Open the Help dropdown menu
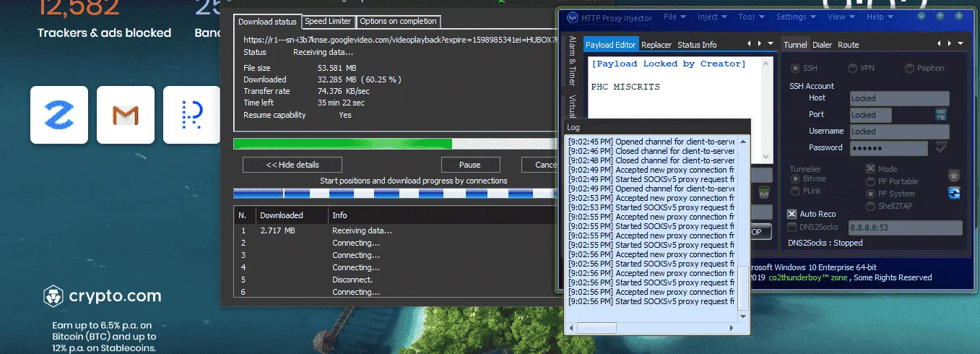Image resolution: width=980 pixels, height=354 pixels. click(x=880, y=17)
